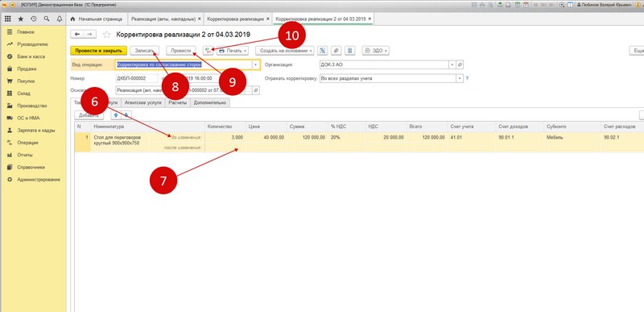Open Favorites star in top panel
The height and width of the screenshot is (312, 644).
(21, 19)
